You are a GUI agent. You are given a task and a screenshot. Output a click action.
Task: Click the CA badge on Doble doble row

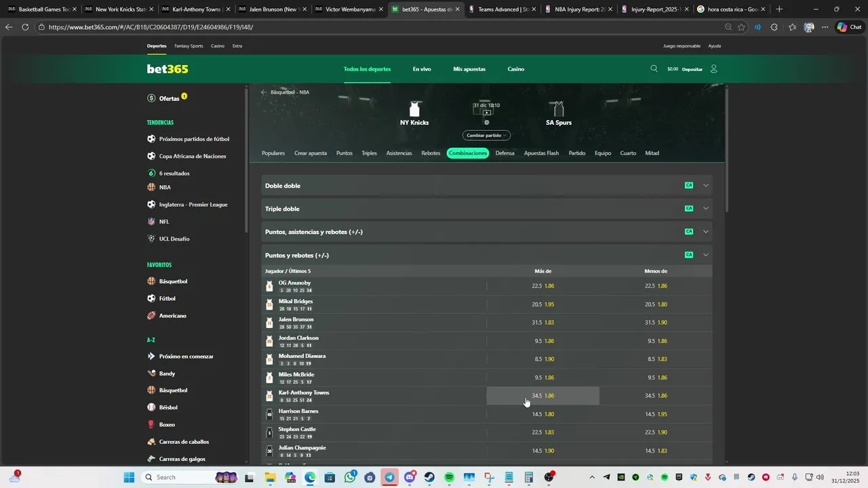click(x=689, y=186)
